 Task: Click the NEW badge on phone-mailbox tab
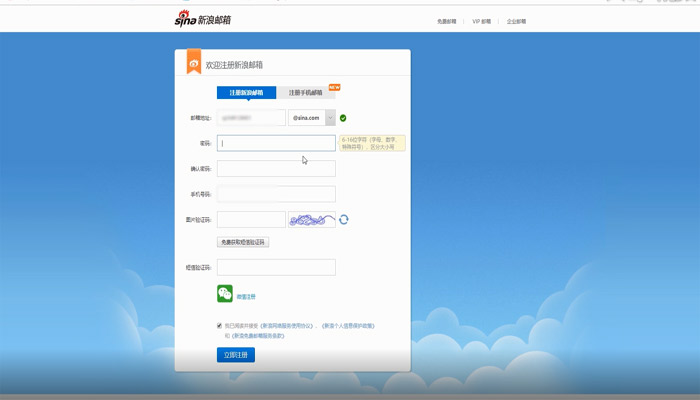[334, 88]
